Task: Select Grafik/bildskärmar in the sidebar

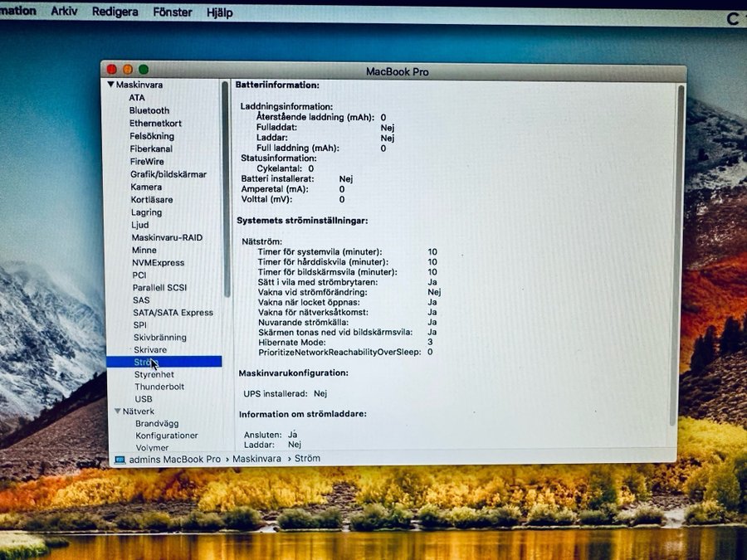Action: click(x=168, y=174)
